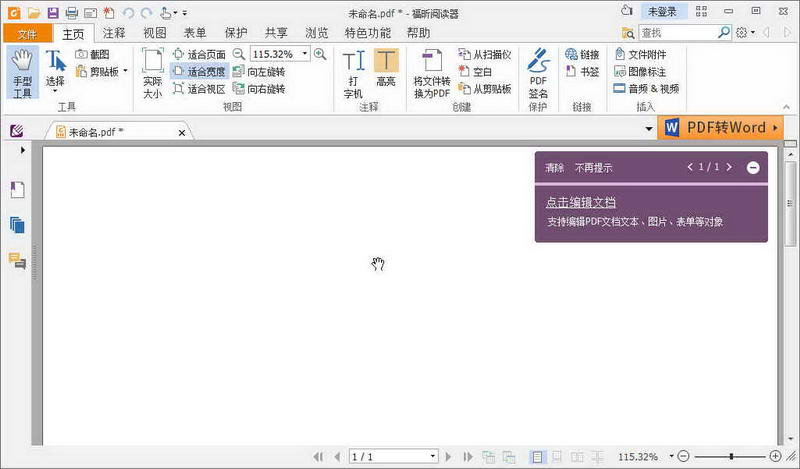Click the 未登录 sign-in button
This screenshot has width=800, height=469.
point(663,11)
